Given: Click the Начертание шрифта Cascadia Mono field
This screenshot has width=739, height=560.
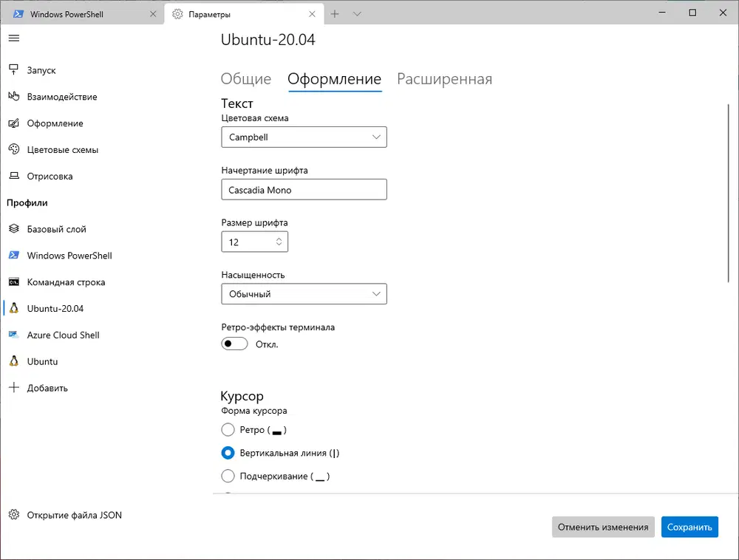Looking at the screenshot, I should (x=304, y=189).
